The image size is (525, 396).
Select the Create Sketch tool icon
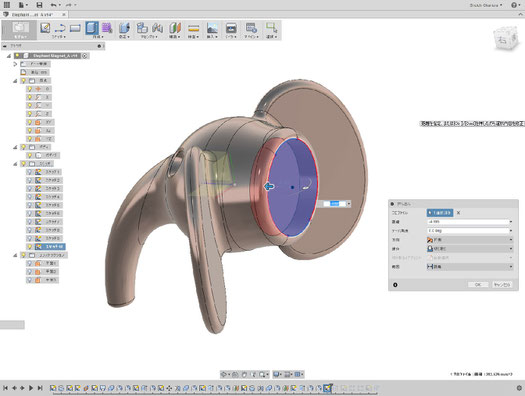(45, 28)
